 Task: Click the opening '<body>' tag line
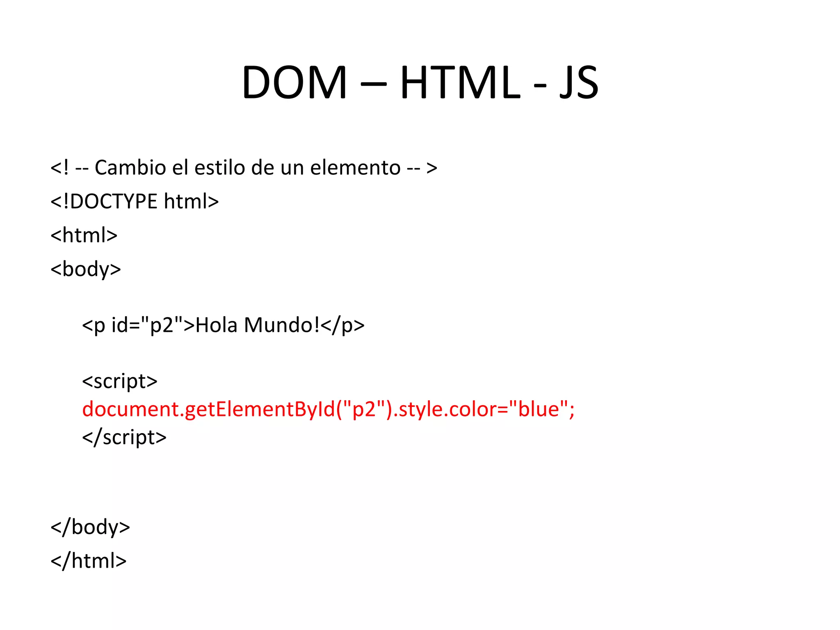coord(86,269)
